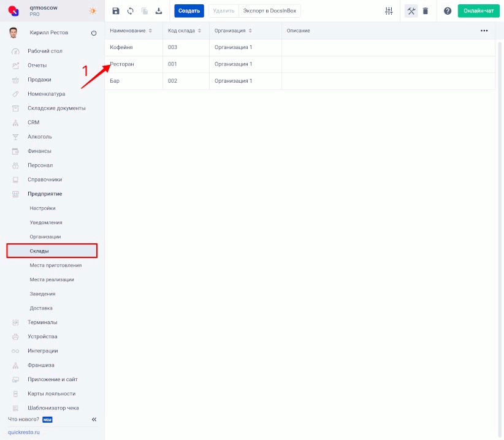Click the Удалить button

(224, 11)
